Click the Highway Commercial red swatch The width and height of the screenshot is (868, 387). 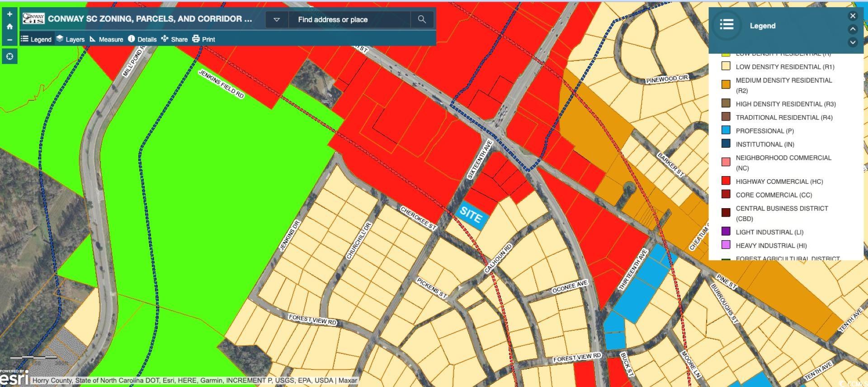[726, 181]
